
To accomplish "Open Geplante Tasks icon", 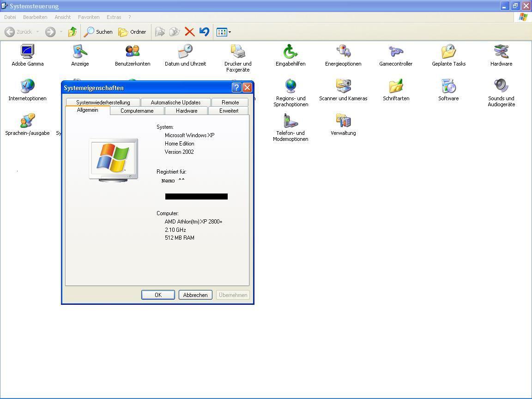I will (448, 52).
